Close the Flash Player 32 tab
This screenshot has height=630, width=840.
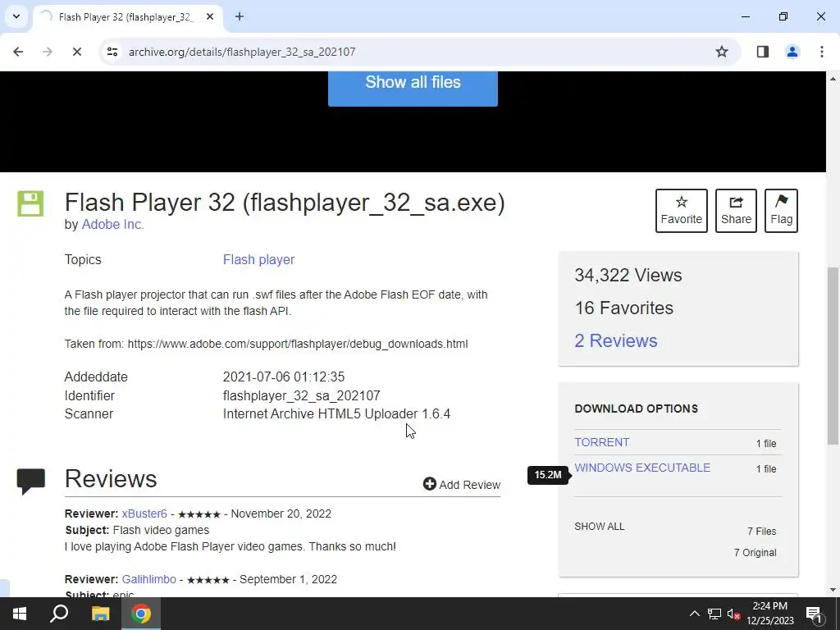point(210,16)
